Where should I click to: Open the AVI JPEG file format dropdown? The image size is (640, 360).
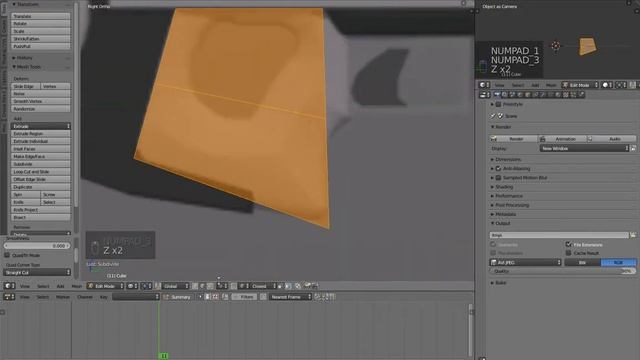click(526, 262)
